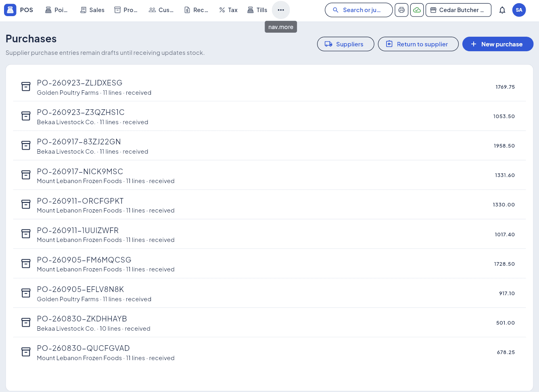Viewport: 539px width, 392px height.
Task: Click archive icon for PO-260905-FM6MQCSG
Action: [x=26, y=264]
